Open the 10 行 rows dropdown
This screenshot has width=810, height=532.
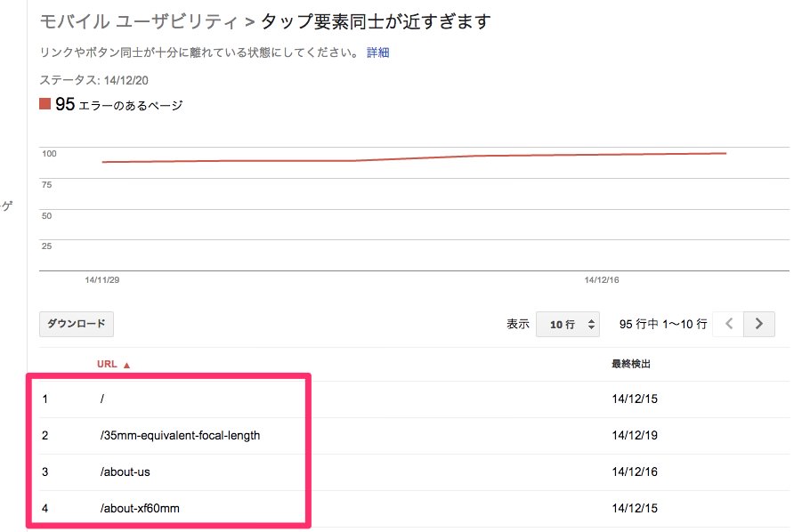click(x=568, y=325)
